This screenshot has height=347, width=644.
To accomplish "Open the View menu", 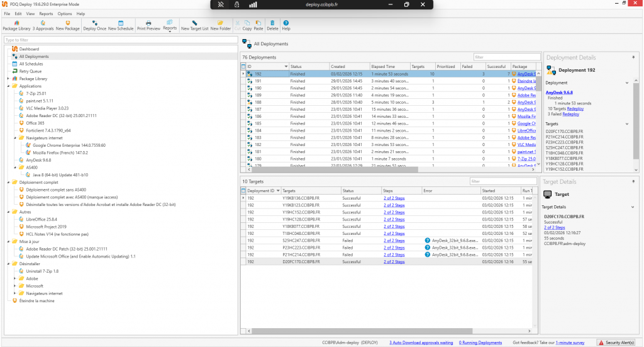I will click(30, 14).
